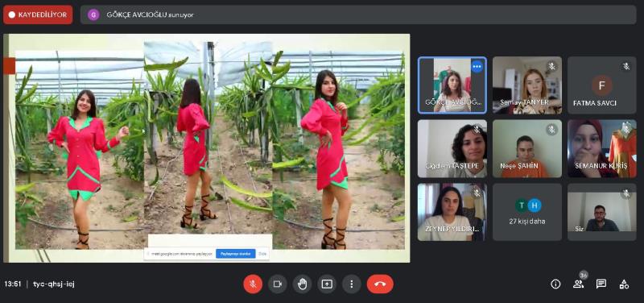Click the Neşe ŞAHİN name label
This screenshot has height=303, width=644.
(518, 166)
